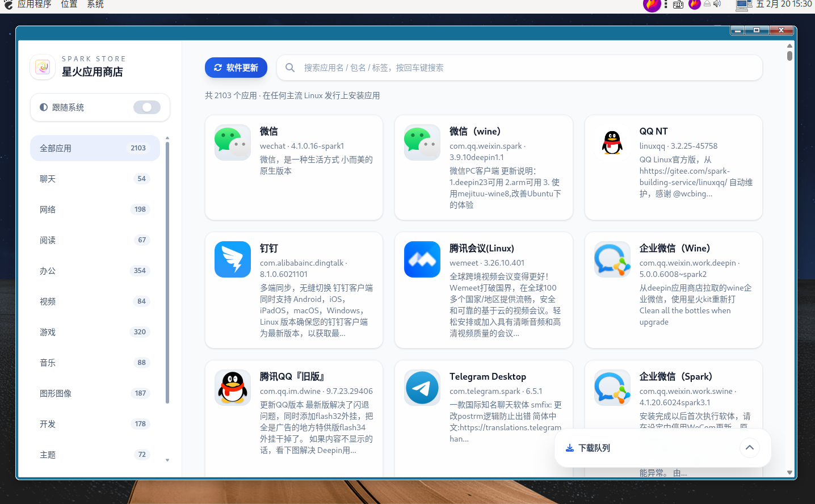
Task: Click the Spark Store logo icon
Action: [43, 67]
